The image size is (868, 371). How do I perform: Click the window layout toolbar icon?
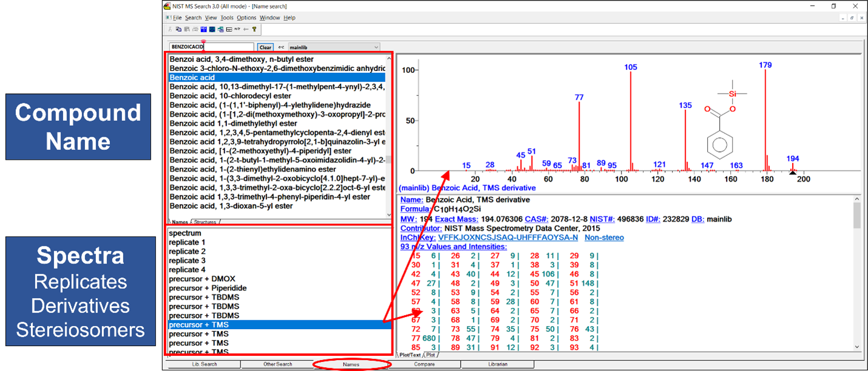tap(229, 29)
